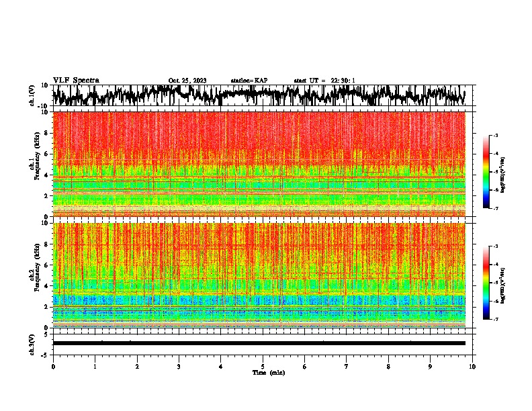Click the "-7" label on ch.1 color scale
The height and width of the screenshot is (411, 532).
496,208
